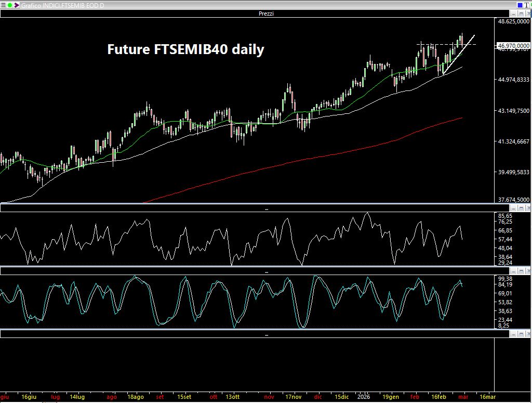Click the 16mar date on time axis
532x403 pixels.
click(487, 397)
